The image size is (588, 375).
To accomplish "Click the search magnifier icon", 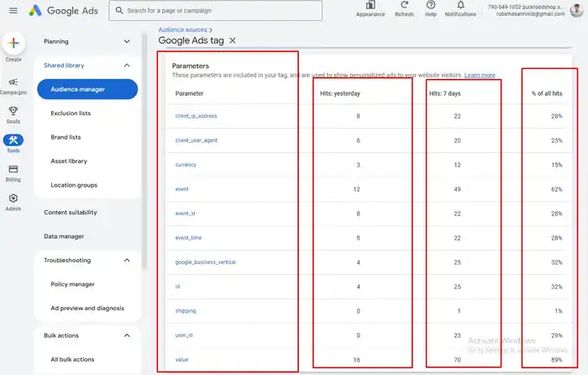I will [119, 11].
